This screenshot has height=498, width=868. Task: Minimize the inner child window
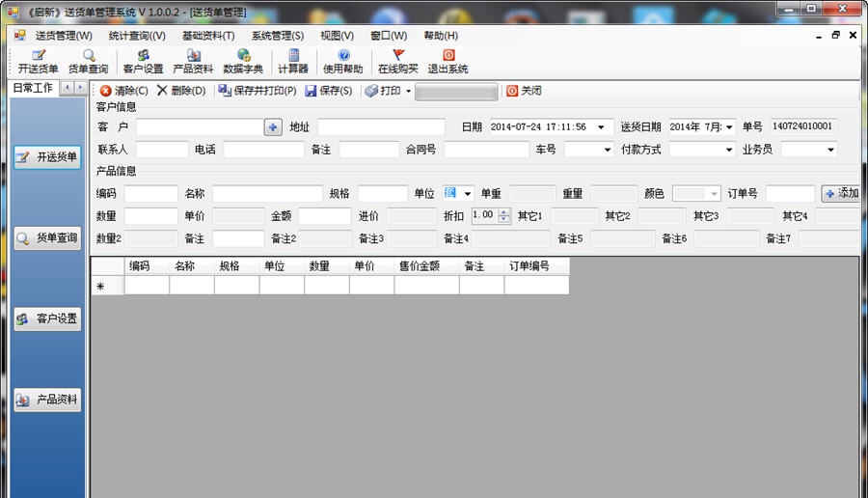click(x=819, y=36)
